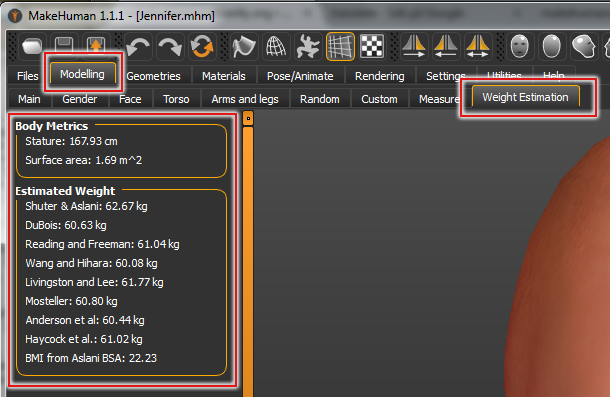The height and width of the screenshot is (397, 610).
Task: Toggle the Smooth mesh icon
Action: (244, 47)
